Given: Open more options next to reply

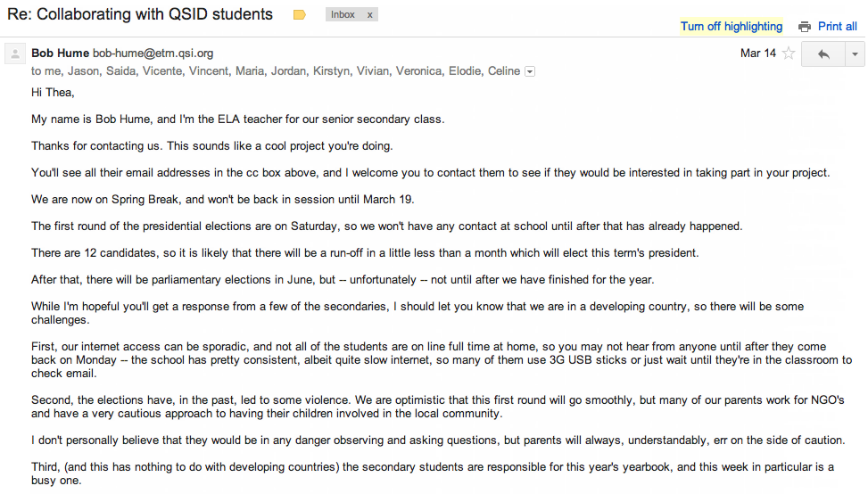Looking at the screenshot, I should click(x=855, y=54).
